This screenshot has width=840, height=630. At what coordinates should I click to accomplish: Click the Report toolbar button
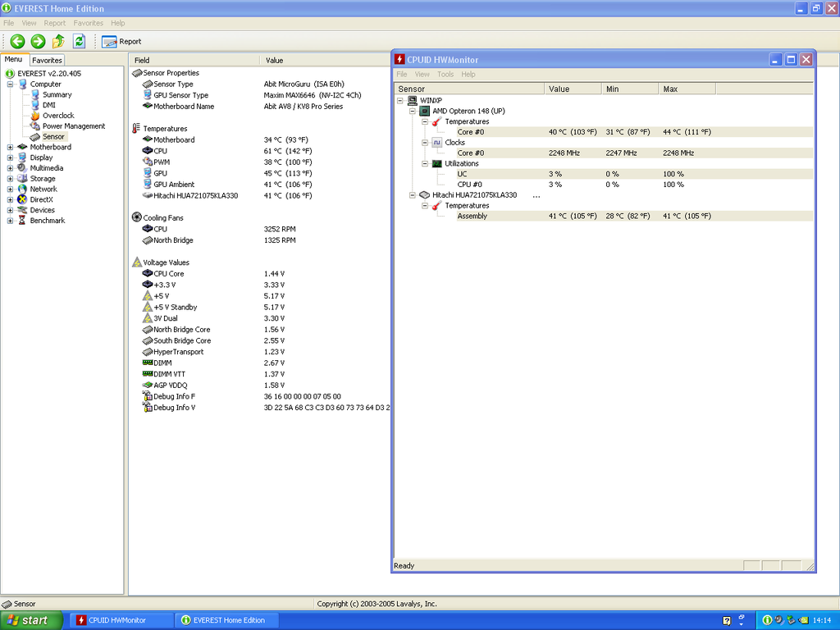pos(121,41)
